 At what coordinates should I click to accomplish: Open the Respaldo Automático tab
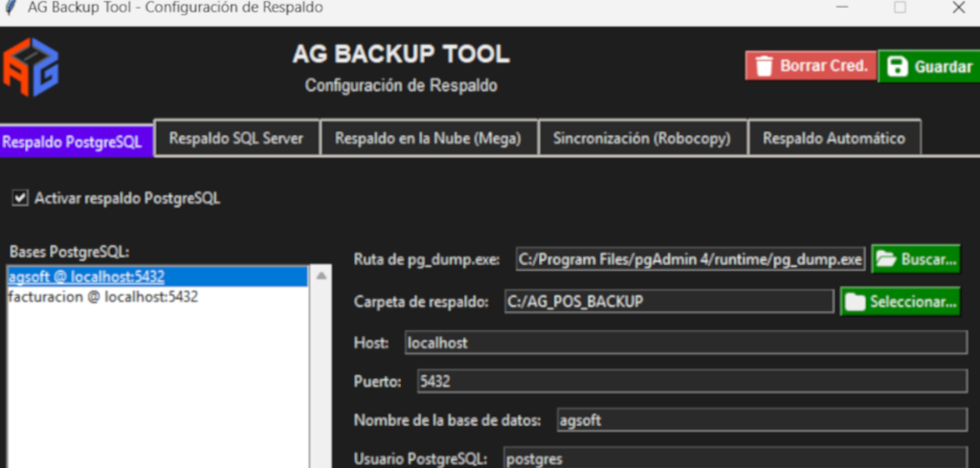tap(833, 138)
